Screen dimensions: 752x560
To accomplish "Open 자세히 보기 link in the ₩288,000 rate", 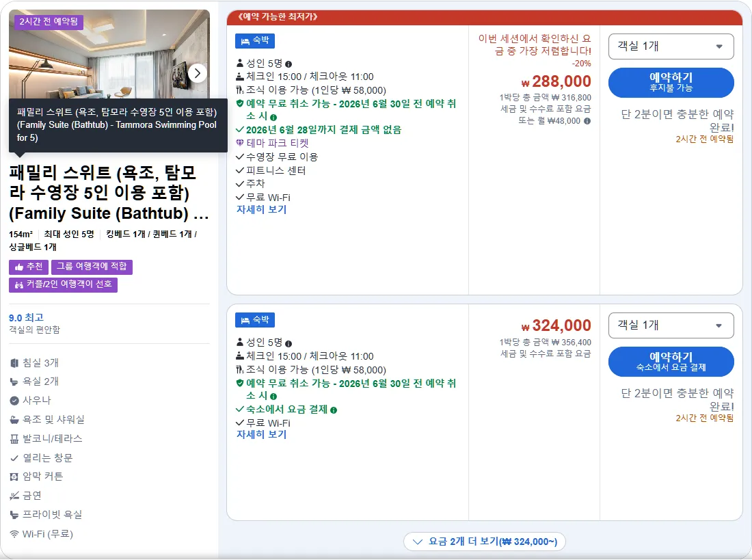I will coord(261,210).
